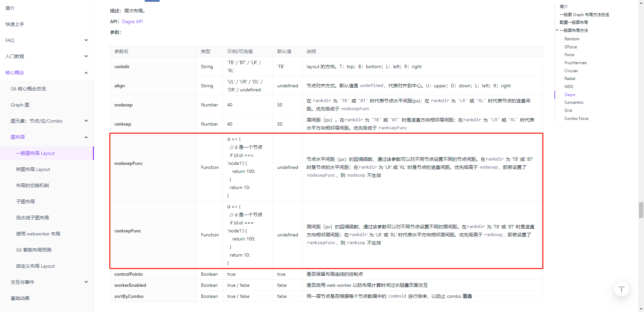Open 使用 webworker 布局 page
644x312 pixels.
coord(38,233)
